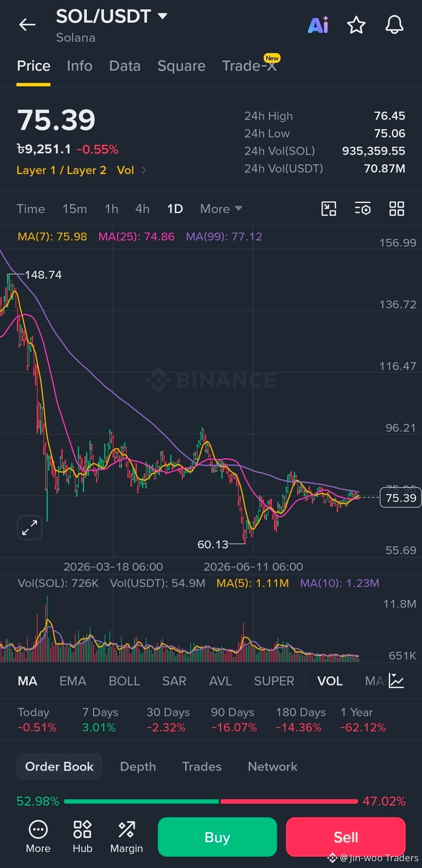Select the 1D interval
422x868 pixels.
pos(175,209)
